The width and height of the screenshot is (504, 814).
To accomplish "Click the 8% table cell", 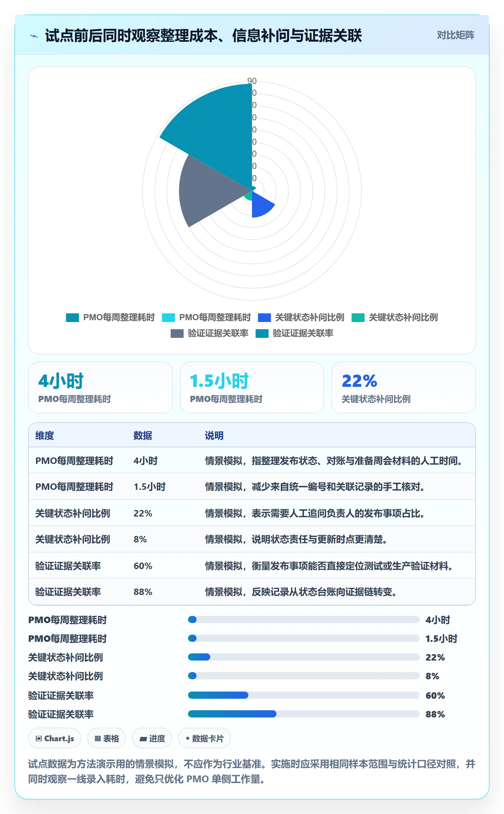I will point(140,539).
